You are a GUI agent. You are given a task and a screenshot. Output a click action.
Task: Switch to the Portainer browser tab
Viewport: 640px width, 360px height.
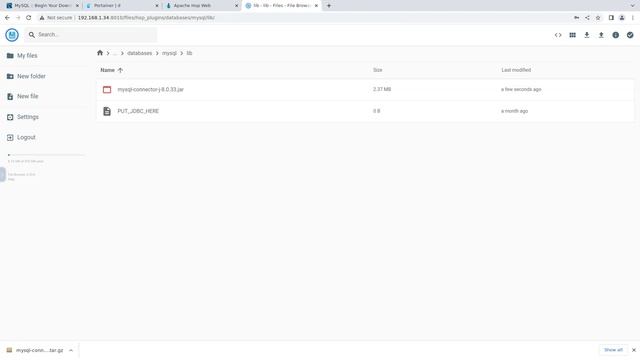[122, 6]
